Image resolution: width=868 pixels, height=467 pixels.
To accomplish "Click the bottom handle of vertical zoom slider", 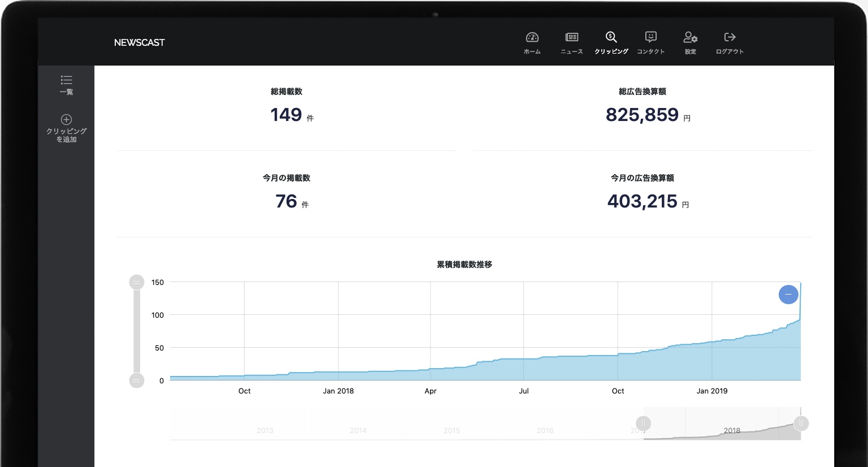I will [x=137, y=380].
